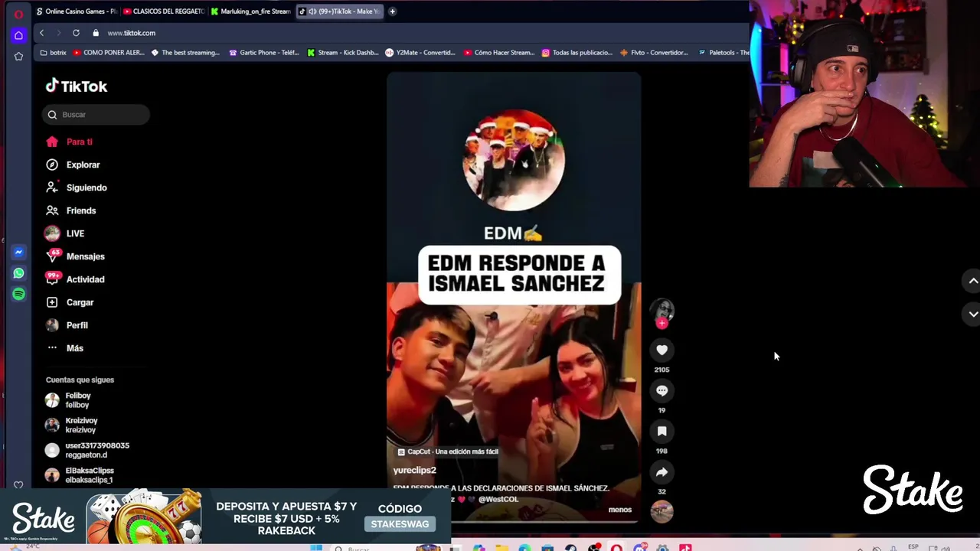980x551 pixels.
Task: Open the Opera sidebar home icon
Action: click(18, 35)
